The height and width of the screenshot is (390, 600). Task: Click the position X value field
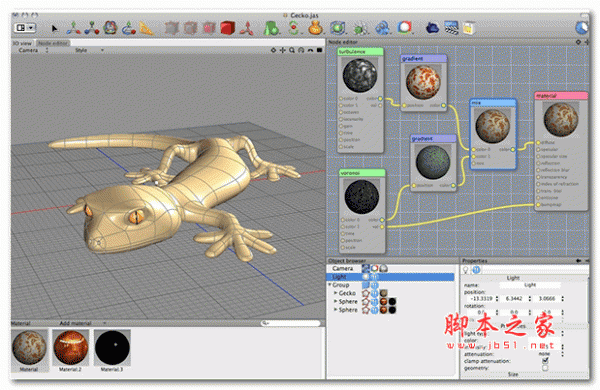click(x=481, y=299)
